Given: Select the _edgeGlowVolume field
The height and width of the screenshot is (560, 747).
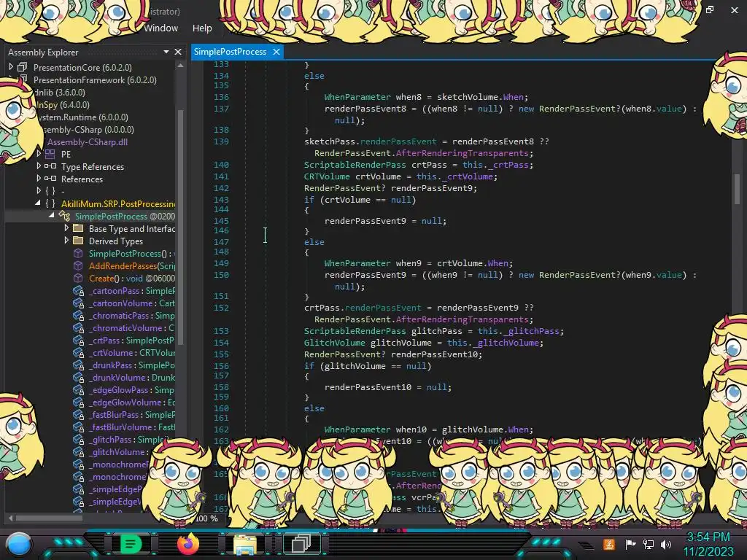Looking at the screenshot, I should (132, 402).
